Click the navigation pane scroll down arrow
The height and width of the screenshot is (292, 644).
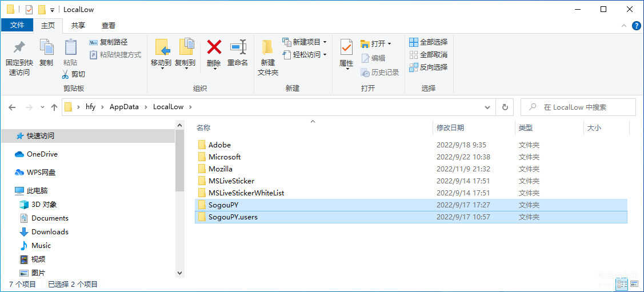[x=179, y=273]
